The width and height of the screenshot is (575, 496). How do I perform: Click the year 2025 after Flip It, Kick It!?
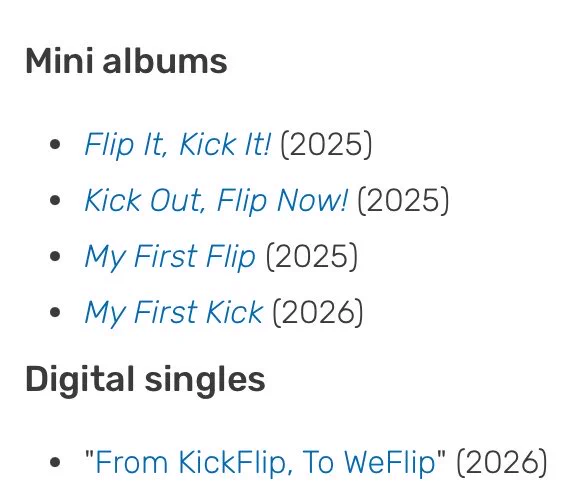[326, 144]
